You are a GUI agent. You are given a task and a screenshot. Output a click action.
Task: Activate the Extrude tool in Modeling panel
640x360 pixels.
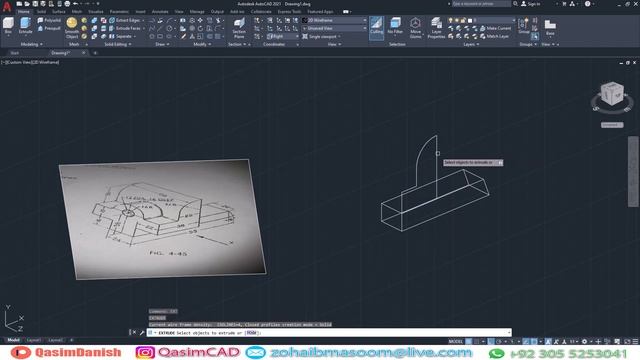coord(25,26)
